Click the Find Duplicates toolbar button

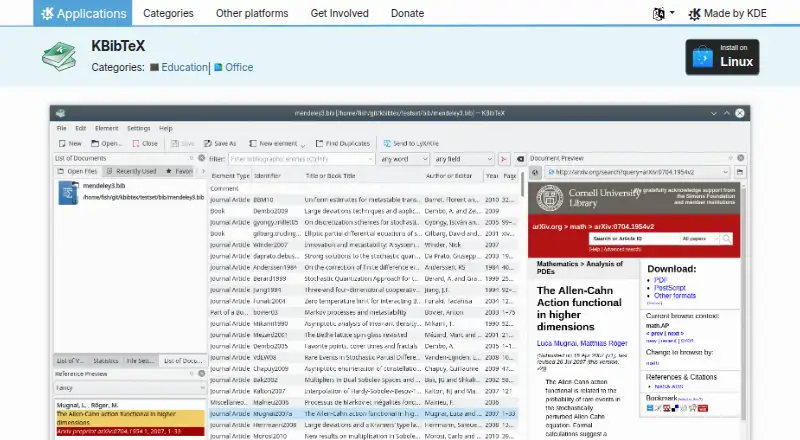[x=342, y=143]
